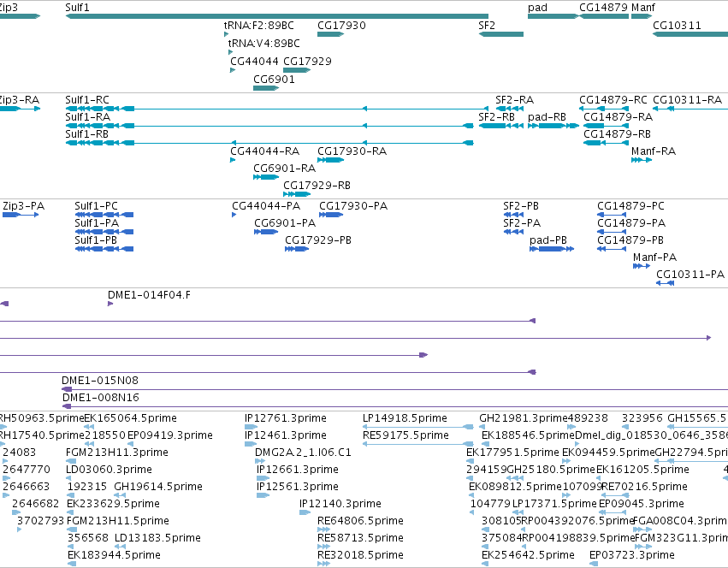
Task: Click the IP12461.3prime EST label
Action: click(286, 435)
